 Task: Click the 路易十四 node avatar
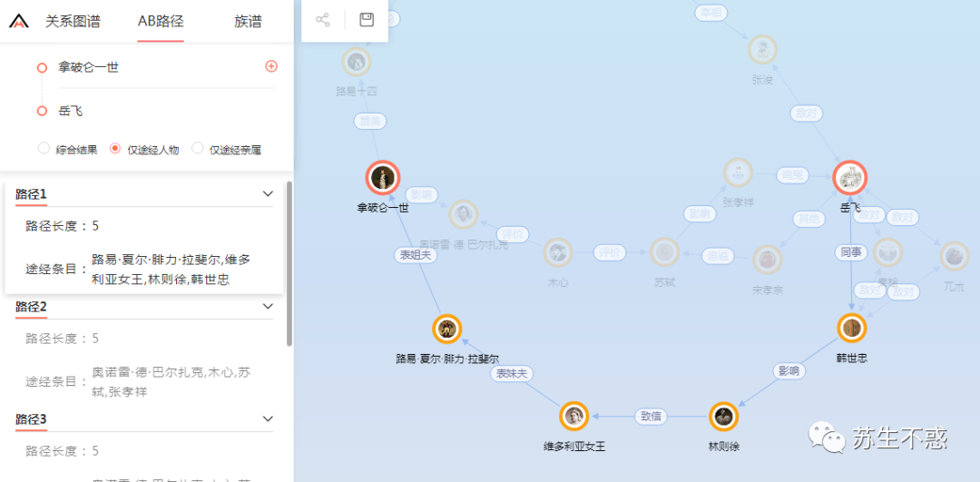pos(357,61)
